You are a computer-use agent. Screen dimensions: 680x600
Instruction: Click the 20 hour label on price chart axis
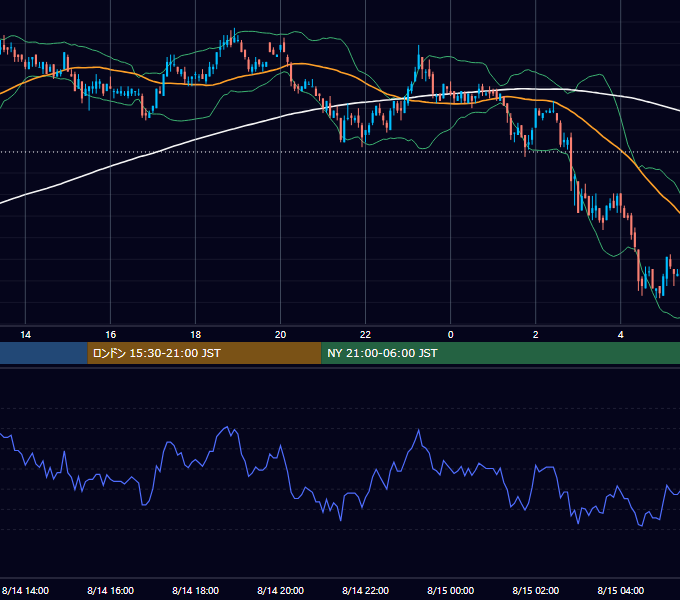(281, 335)
